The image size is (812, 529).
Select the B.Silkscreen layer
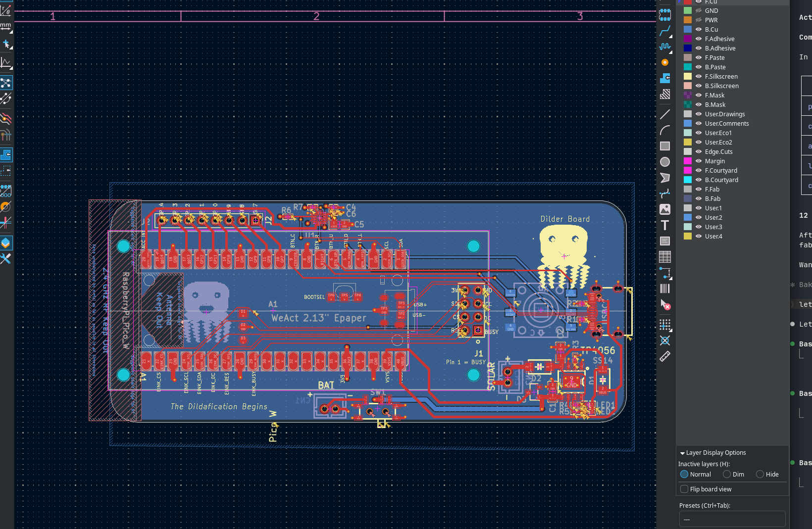pyautogui.click(x=722, y=86)
